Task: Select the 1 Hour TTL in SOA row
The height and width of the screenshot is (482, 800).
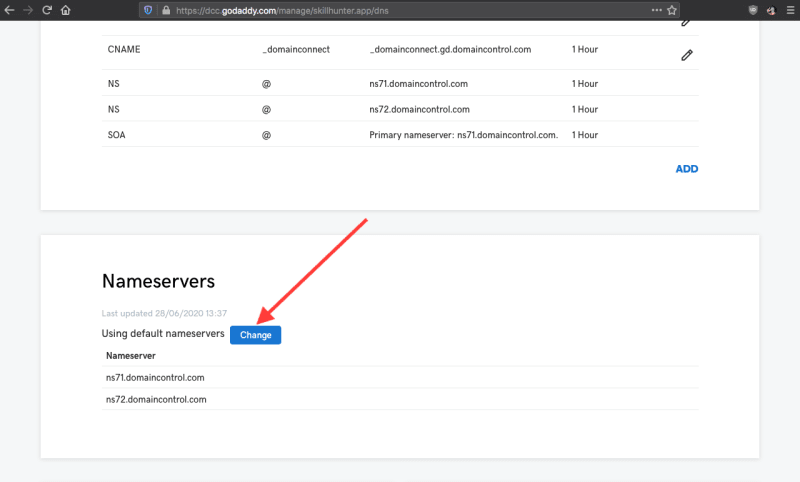Action: point(585,135)
